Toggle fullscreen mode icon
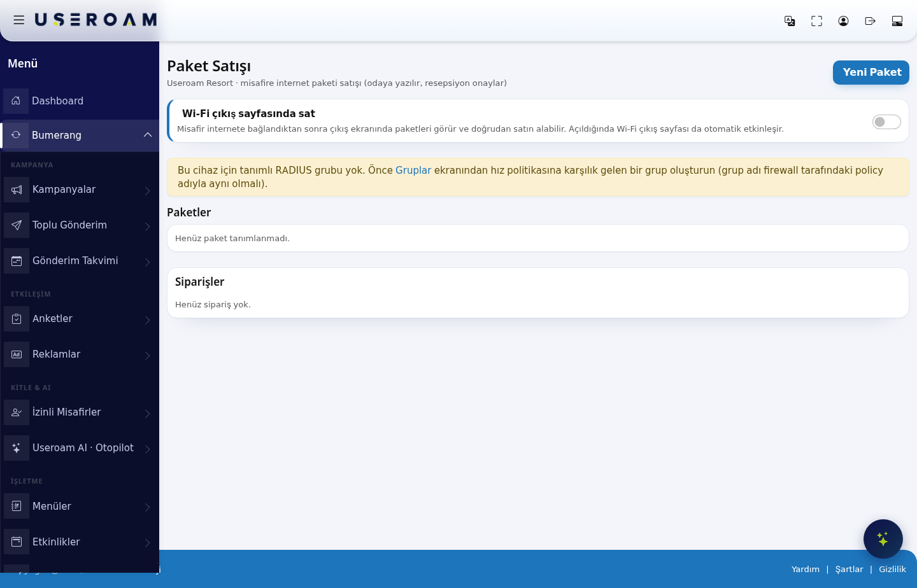This screenshot has height=588, width=917. 816,21
